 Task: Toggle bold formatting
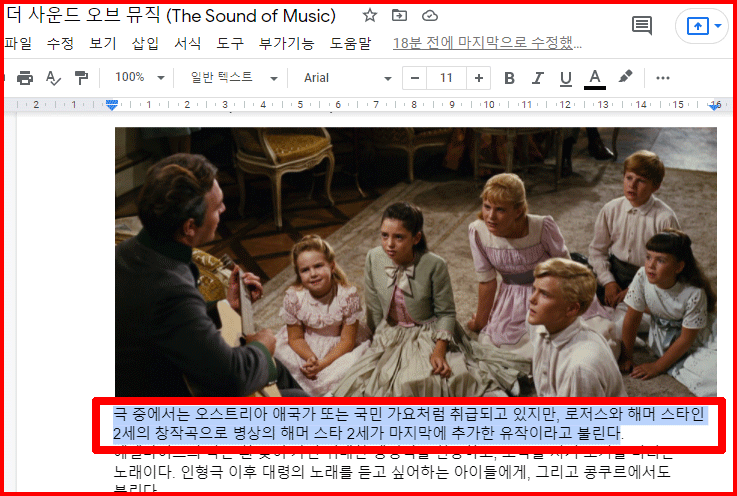(x=509, y=78)
